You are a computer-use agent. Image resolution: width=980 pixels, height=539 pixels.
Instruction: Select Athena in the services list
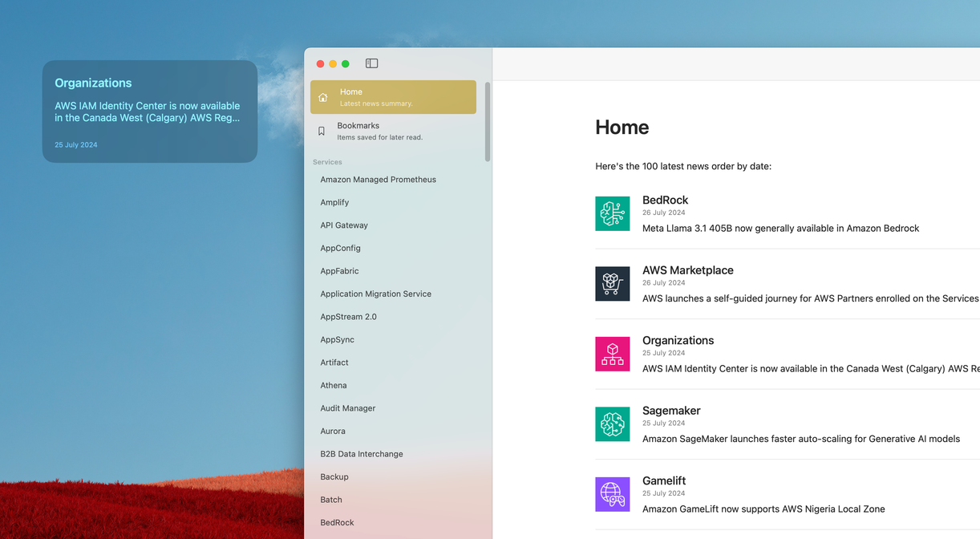coord(334,386)
